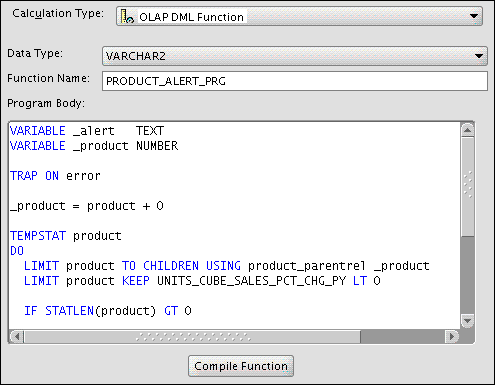Click the Calculation Type label
Viewport: 495px width, 385px height.
pos(58,14)
